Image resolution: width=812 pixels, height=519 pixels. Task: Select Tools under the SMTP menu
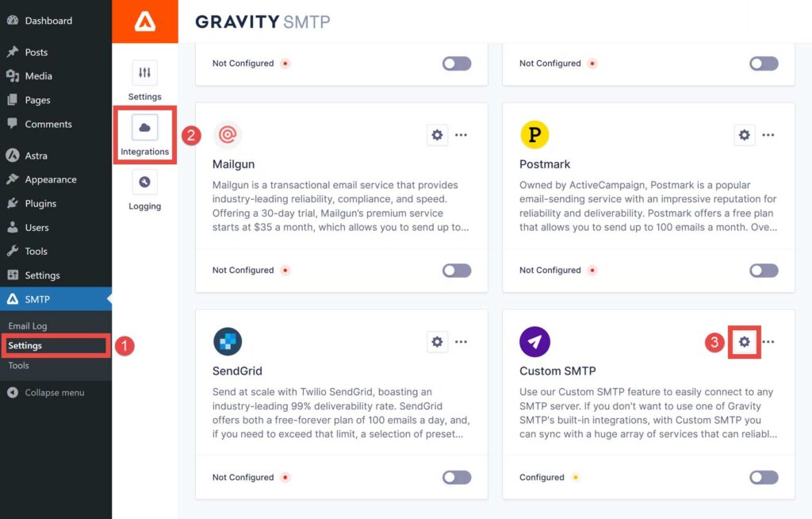coord(17,365)
